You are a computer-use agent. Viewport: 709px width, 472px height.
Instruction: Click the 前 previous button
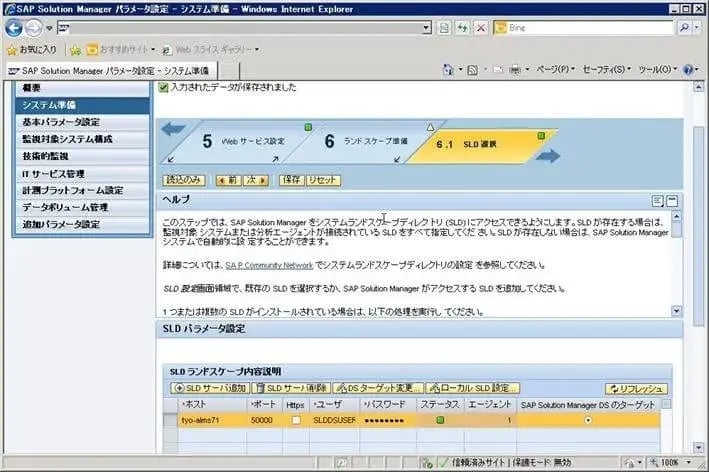(228, 180)
